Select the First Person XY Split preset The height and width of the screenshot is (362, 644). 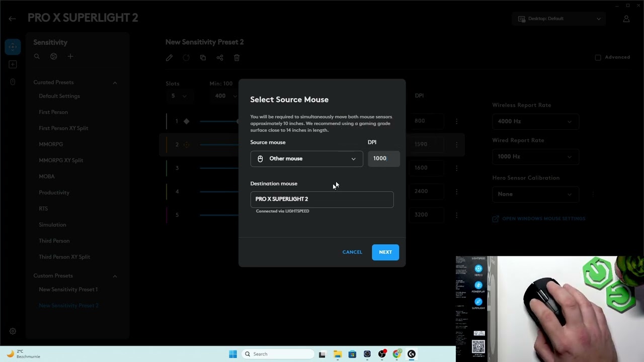coord(63,128)
